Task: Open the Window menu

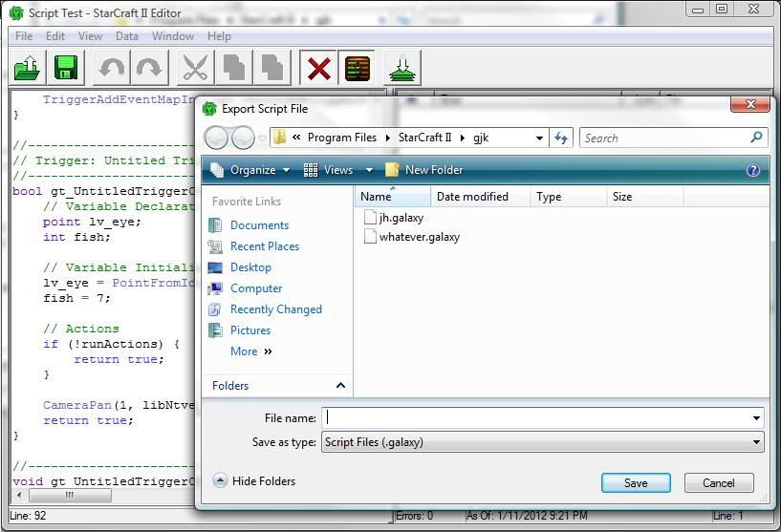Action: click(x=173, y=36)
